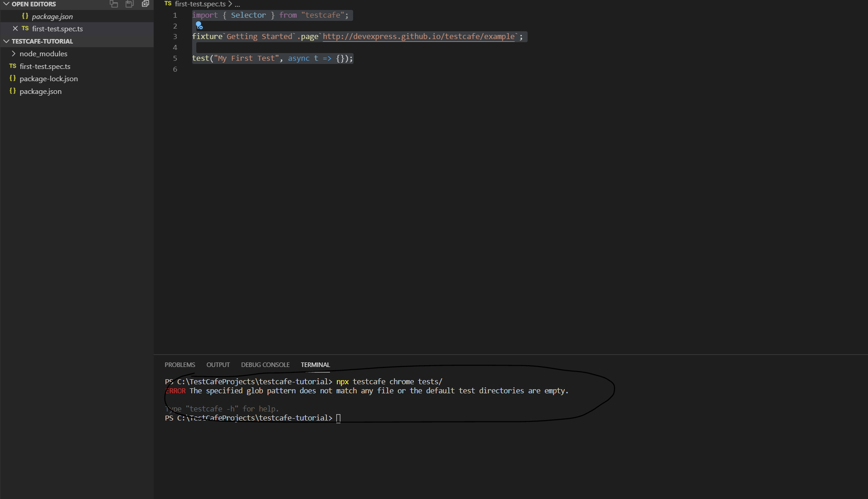The width and height of the screenshot is (868, 499).
Task: Click the testcafe example URL on line 3
Action: [419, 37]
